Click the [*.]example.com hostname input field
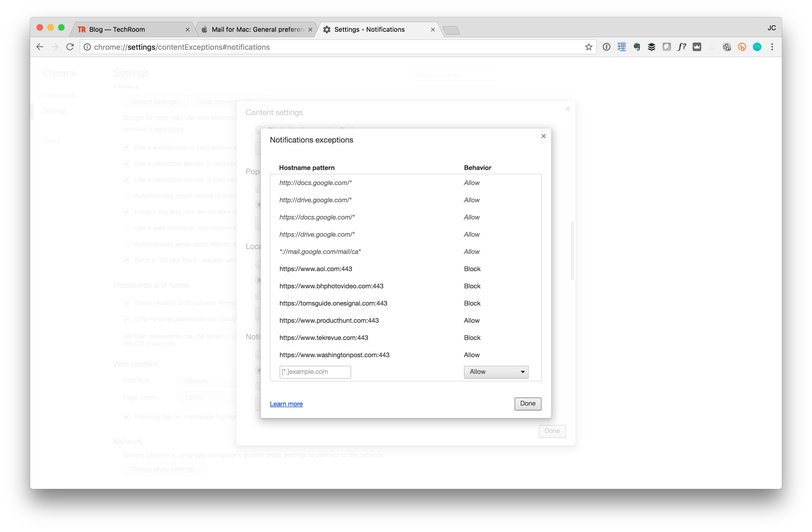This screenshot has width=812, height=532. click(x=315, y=372)
